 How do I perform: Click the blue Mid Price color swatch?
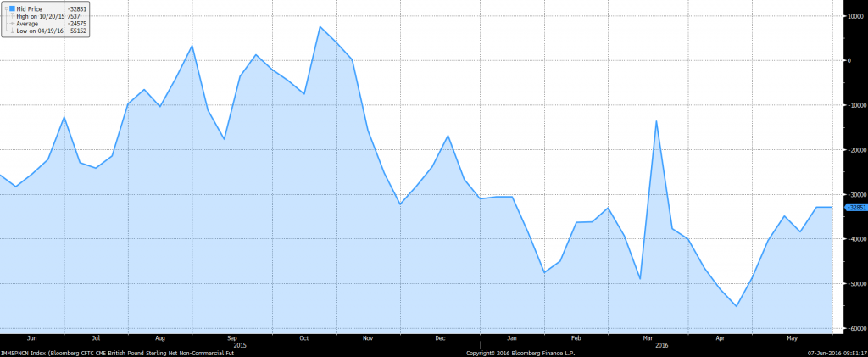click(12, 9)
